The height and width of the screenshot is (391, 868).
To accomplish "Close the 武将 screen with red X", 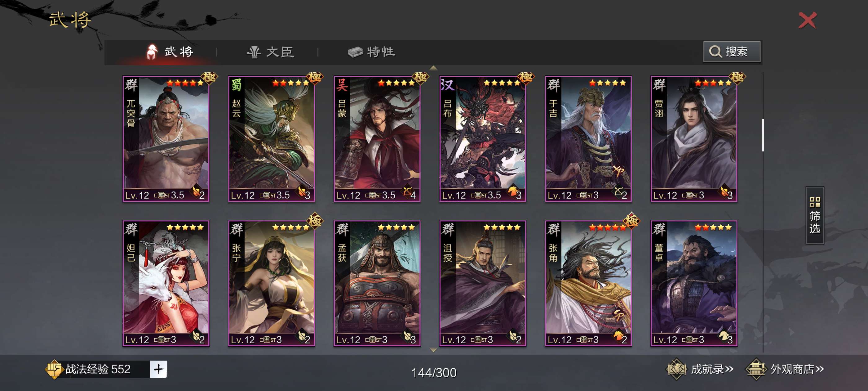I will [807, 20].
